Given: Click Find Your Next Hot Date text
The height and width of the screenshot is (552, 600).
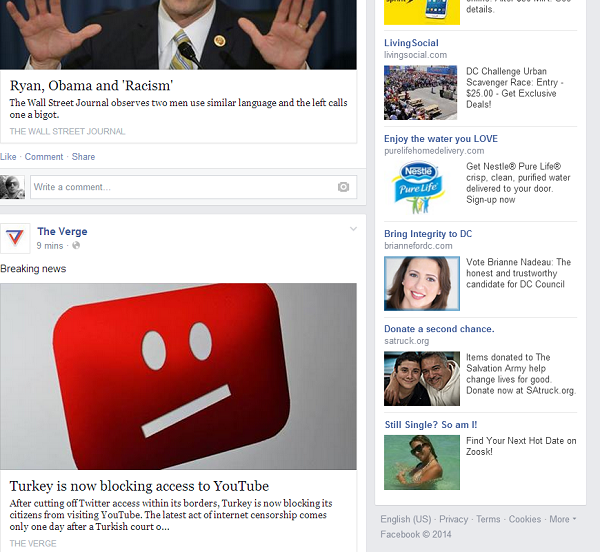Looking at the screenshot, I should click(521, 446).
